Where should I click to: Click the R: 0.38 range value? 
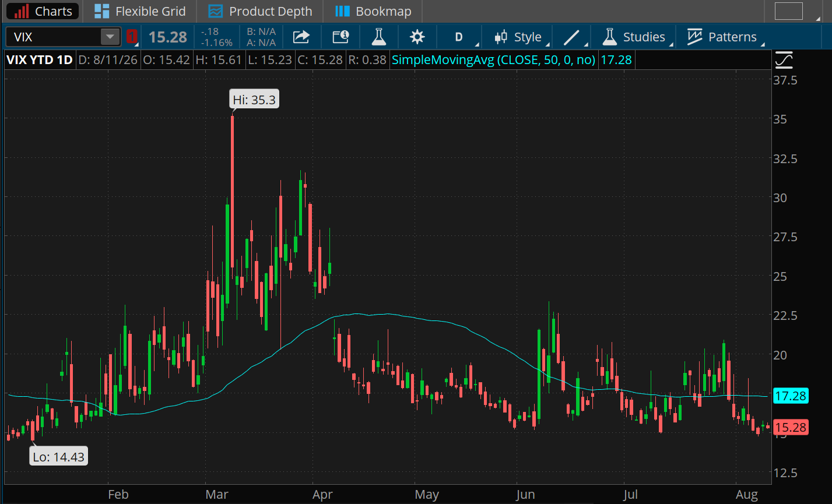pos(367,59)
